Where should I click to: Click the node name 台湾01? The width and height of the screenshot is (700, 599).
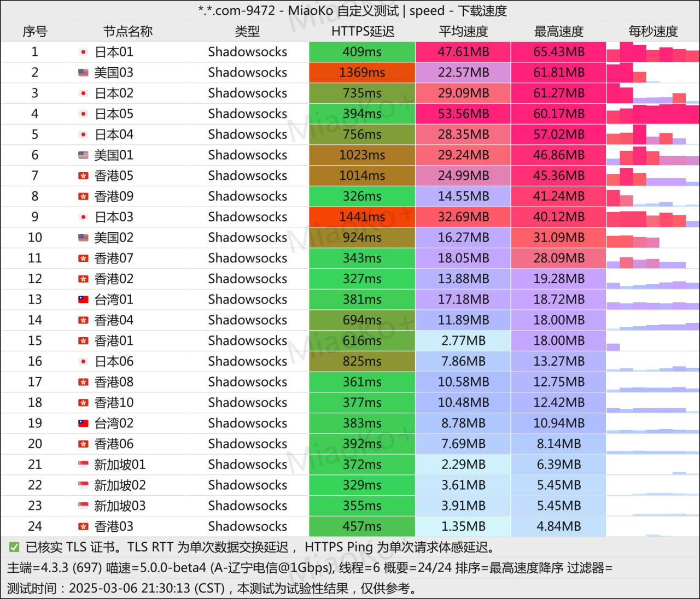pos(114,299)
